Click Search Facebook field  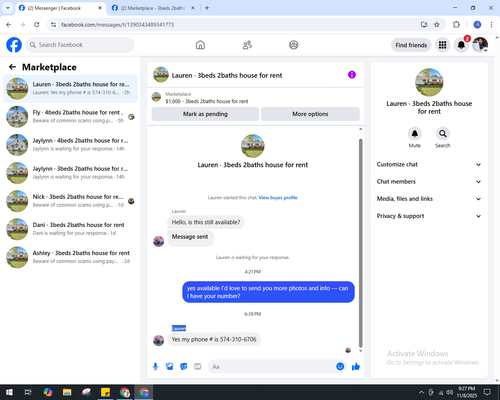pos(80,45)
